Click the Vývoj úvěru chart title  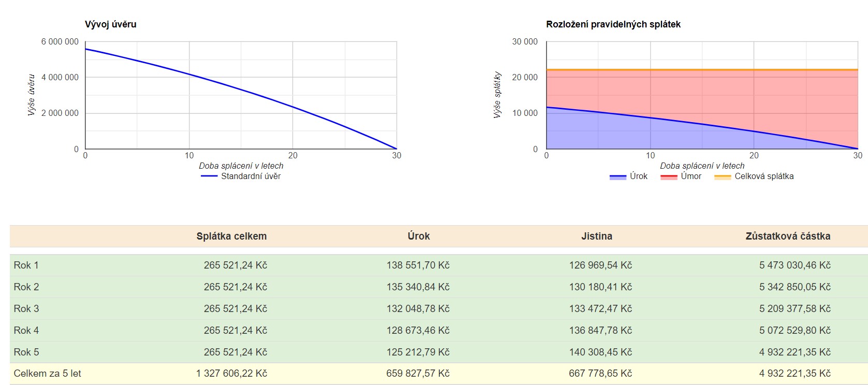(x=111, y=24)
